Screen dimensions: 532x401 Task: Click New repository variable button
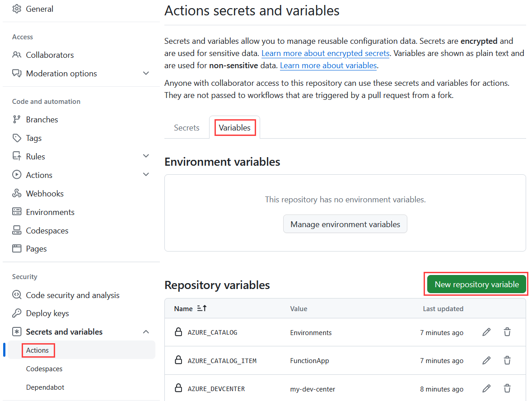tap(476, 284)
